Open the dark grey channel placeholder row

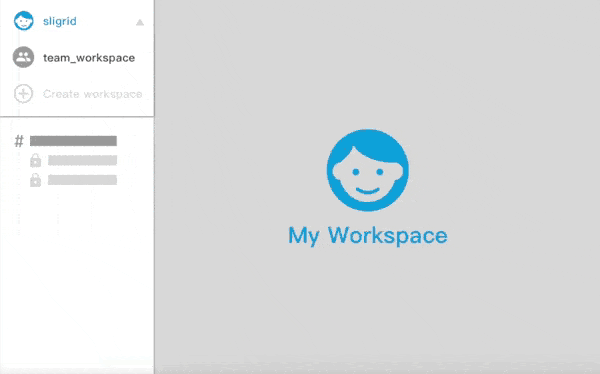coord(73,141)
